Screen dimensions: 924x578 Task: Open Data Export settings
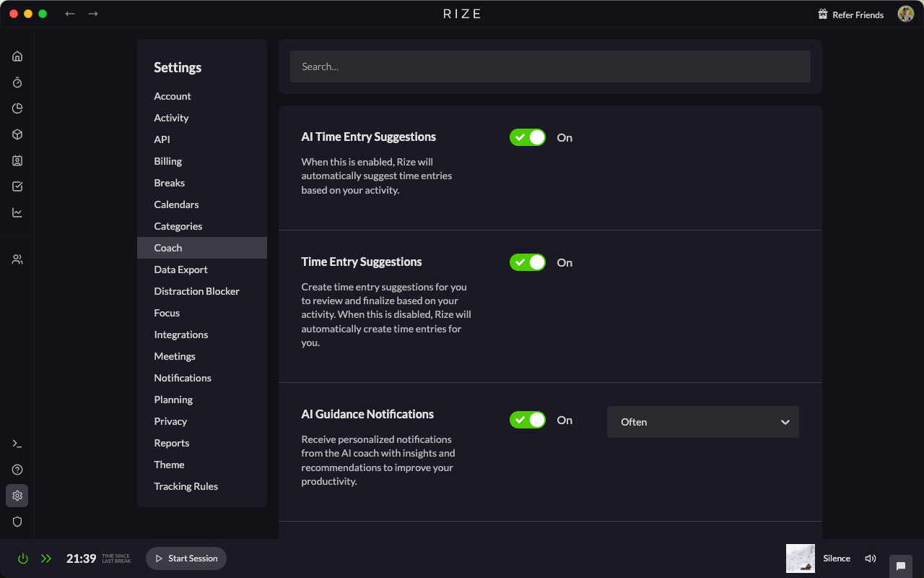[202, 269]
